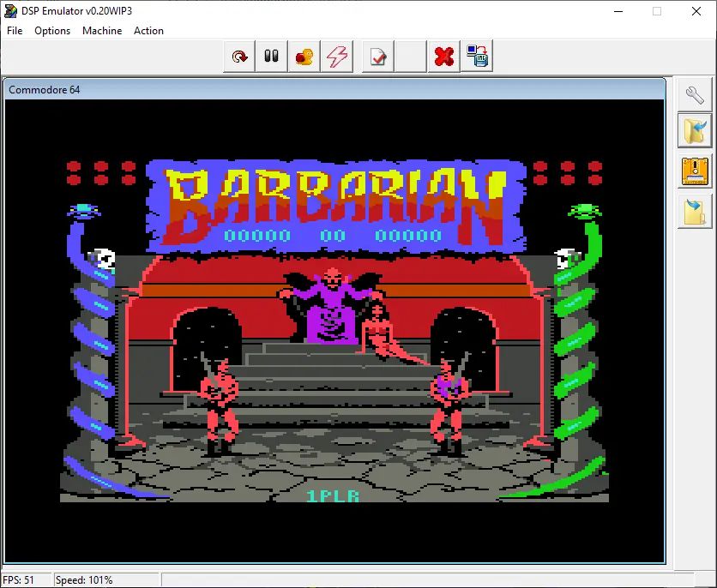Click the open folder with arrow icon
This screenshot has height=588, width=717.
[x=695, y=130]
